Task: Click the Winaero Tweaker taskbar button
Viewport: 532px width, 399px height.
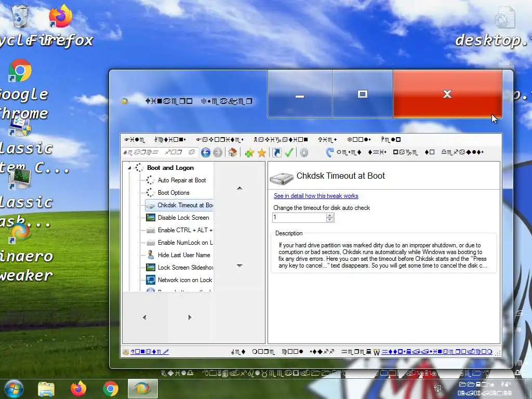Action: [142, 389]
